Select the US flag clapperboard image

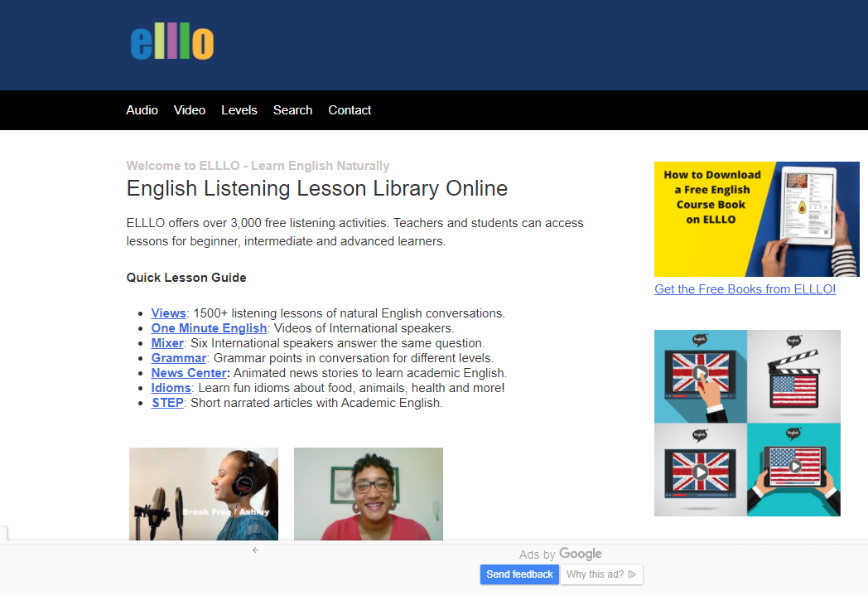pos(793,376)
